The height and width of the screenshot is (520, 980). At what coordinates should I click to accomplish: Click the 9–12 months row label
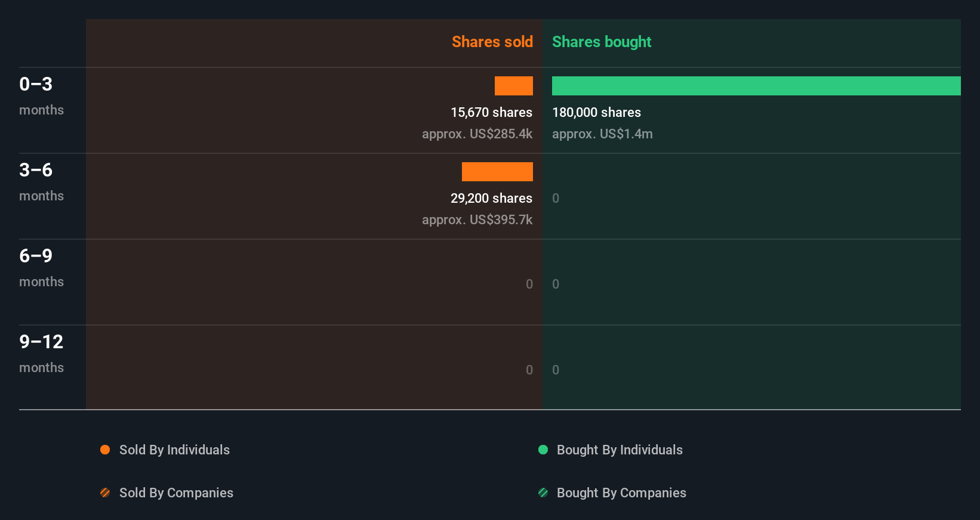coord(41,353)
